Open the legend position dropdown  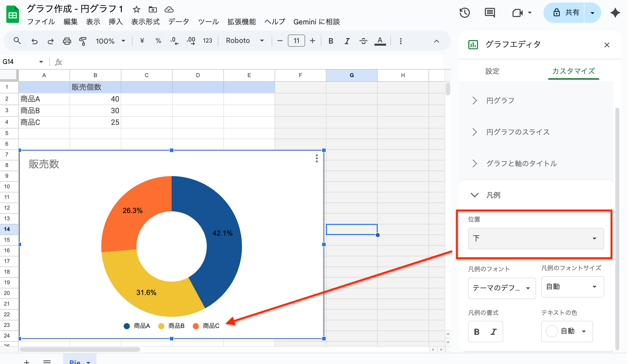(536, 238)
